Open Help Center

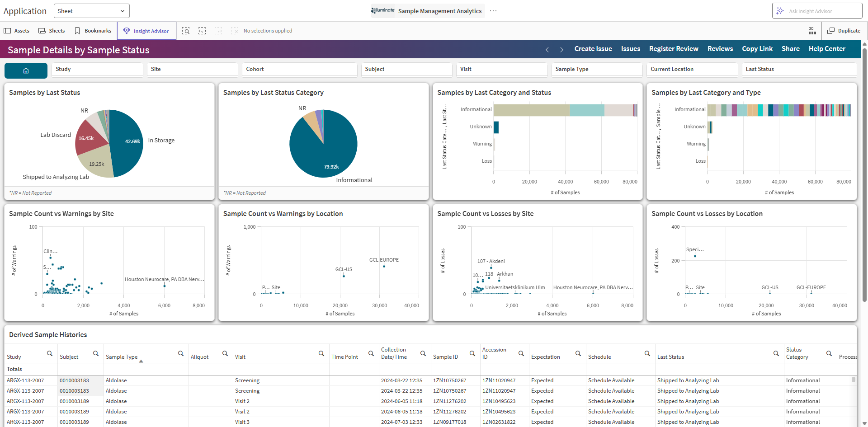coord(827,49)
